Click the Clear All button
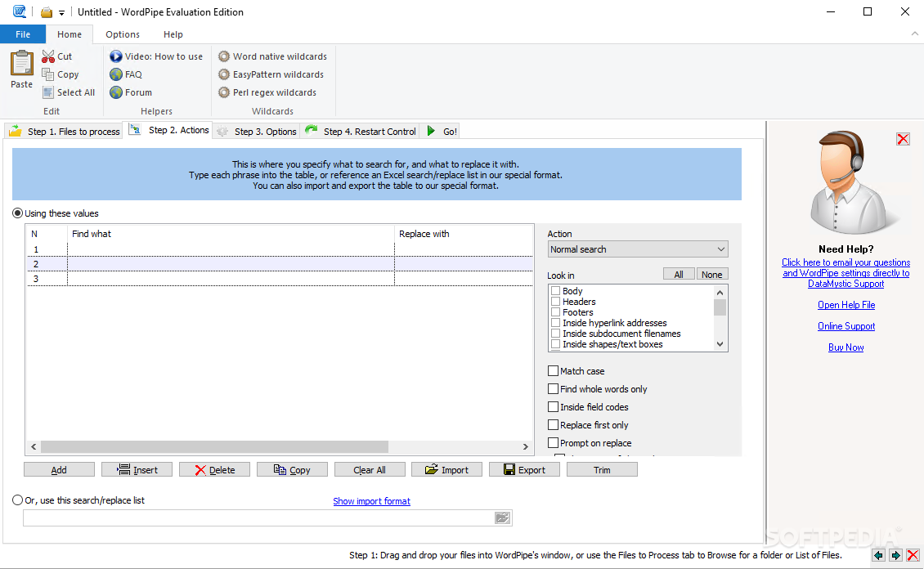 370,469
